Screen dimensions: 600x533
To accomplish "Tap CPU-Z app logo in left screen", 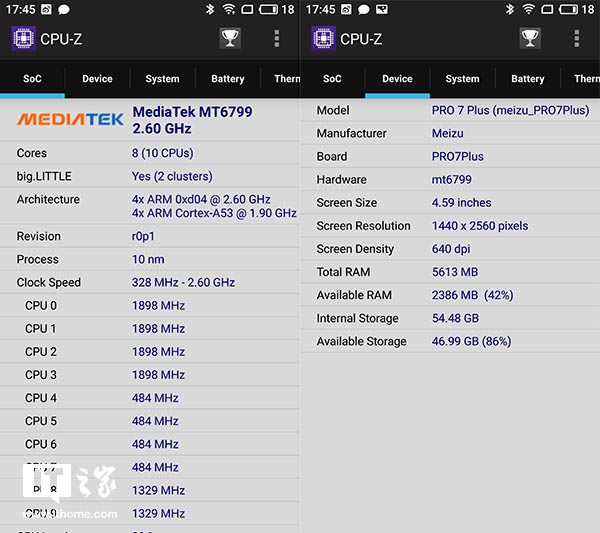I will tap(23, 38).
